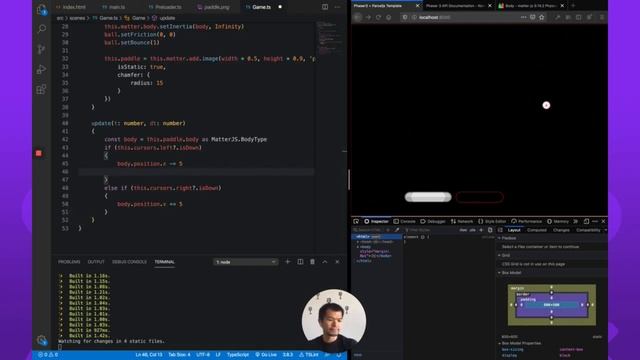Viewport: 640px width, 360px height.
Task: Open the Search view in VS Code activity bar
Action: click(x=42, y=29)
